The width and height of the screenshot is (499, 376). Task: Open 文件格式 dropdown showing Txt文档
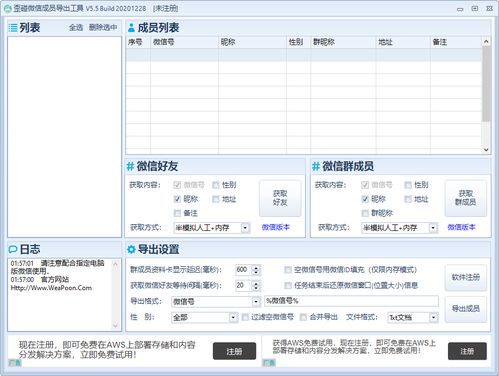[x=413, y=317]
